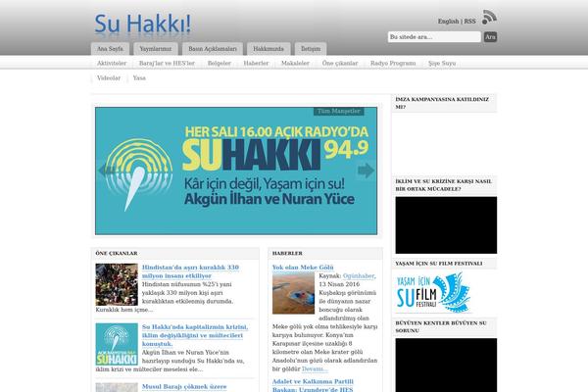Viewport: 588px width, 392px height.
Task: Click into the 'Bu sitede ara...' search field
Action: pos(434,37)
